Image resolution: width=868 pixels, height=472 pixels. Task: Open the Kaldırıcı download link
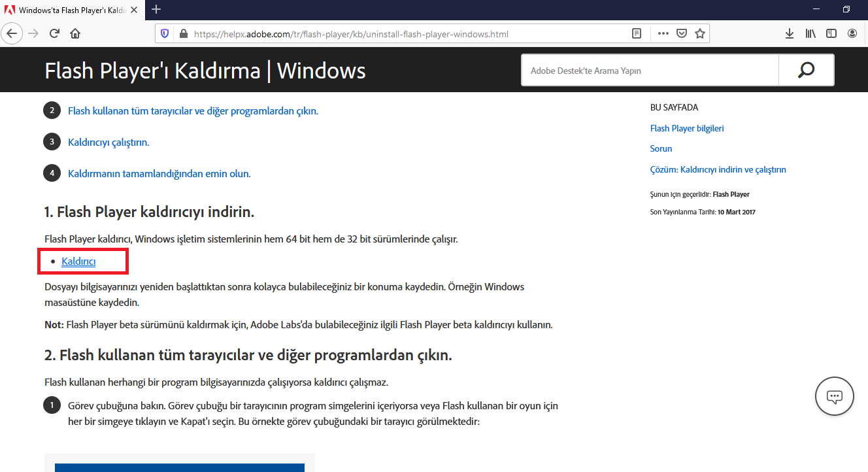[x=78, y=261]
